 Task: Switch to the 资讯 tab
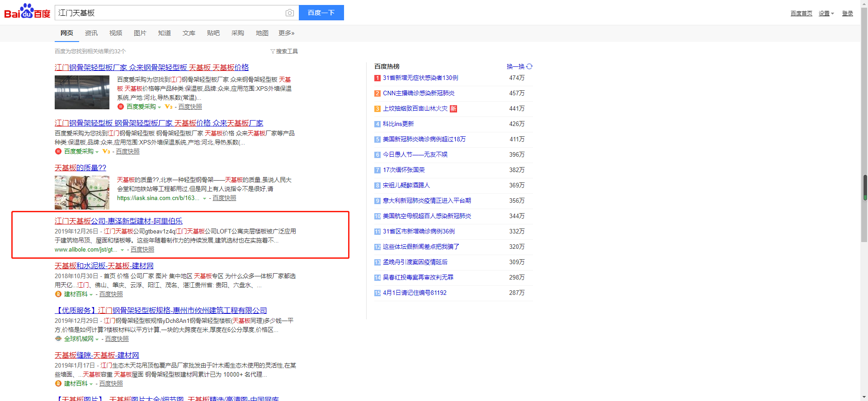[x=91, y=33]
